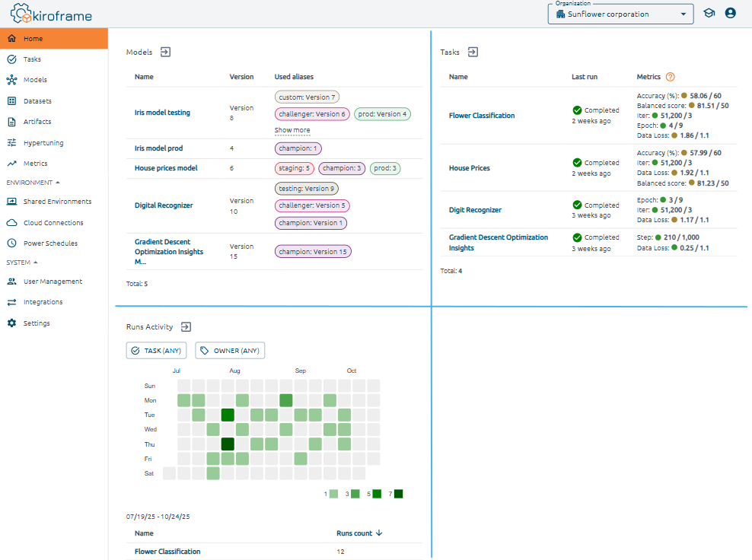
Task: Toggle the TASK (ANY) filter
Action: pyautogui.click(x=156, y=351)
